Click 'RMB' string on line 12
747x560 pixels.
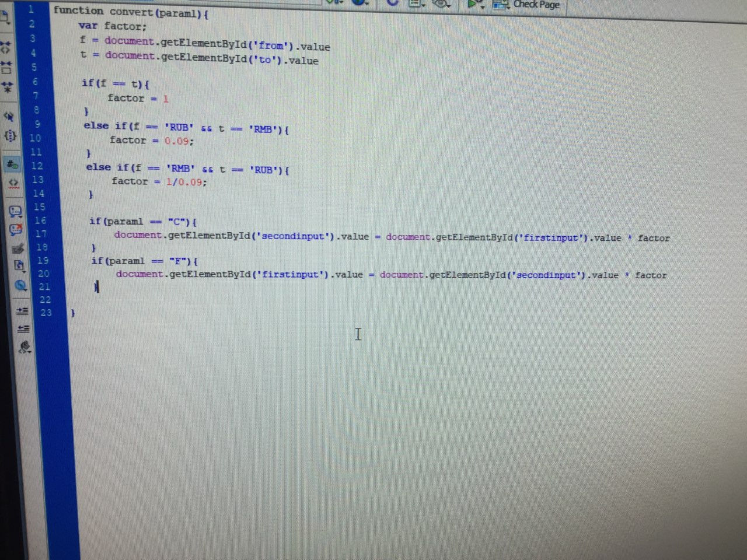[181, 169]
